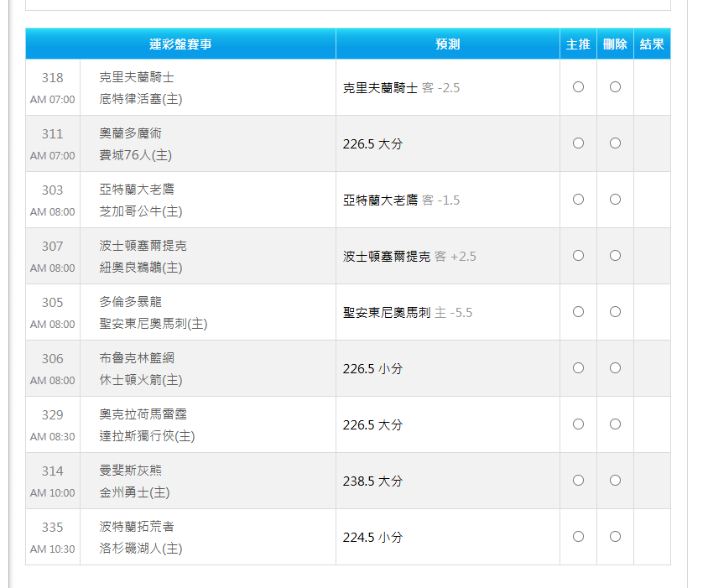Select 刪除 radio for 克里夫蘭騎士 game 318
Image resolution: width=708 pixels, height=588 pixels.
point(615,87)
